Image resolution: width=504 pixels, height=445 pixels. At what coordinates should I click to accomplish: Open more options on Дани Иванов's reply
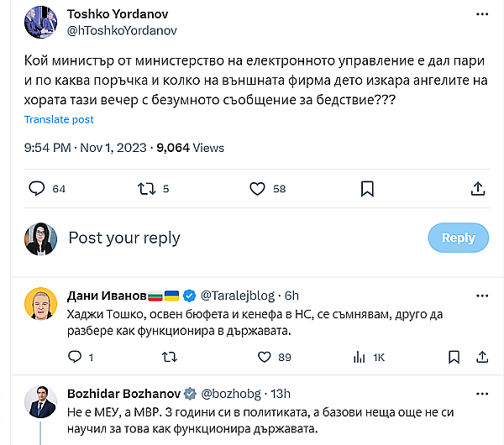(481, 296)
